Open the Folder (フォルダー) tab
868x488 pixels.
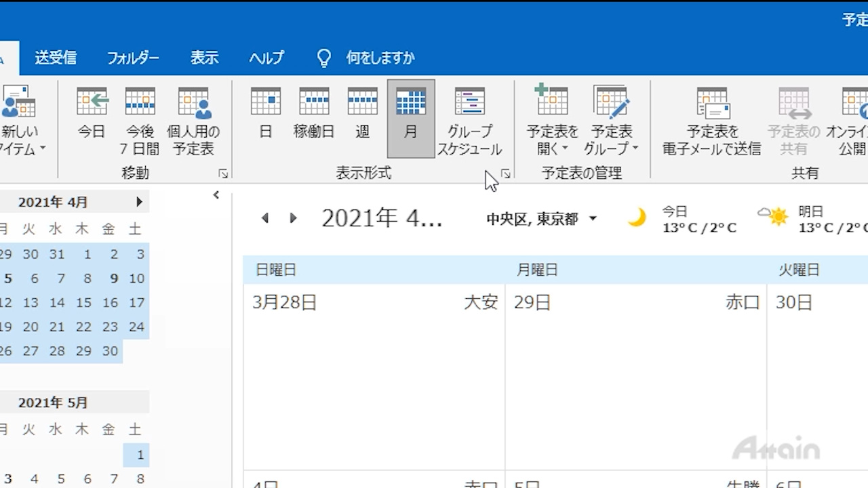click(133, 58)
